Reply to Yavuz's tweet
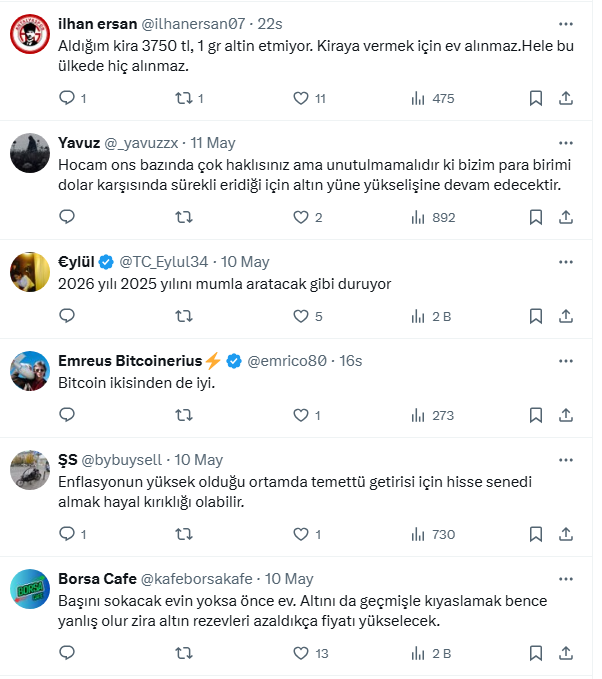This screenshot has width=602, height=679. click(x=68, y=217)
